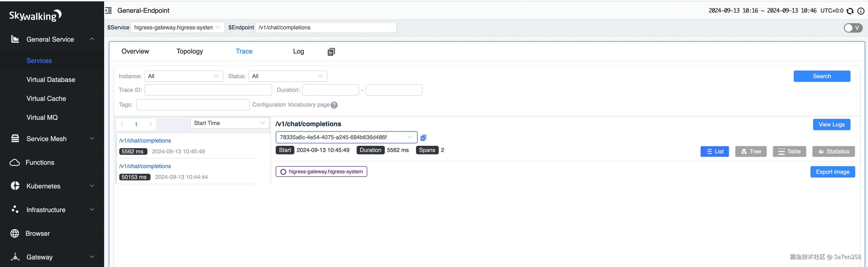Open the Start Time sort dropdown
The image size is (868, 267).
point(229,123)
